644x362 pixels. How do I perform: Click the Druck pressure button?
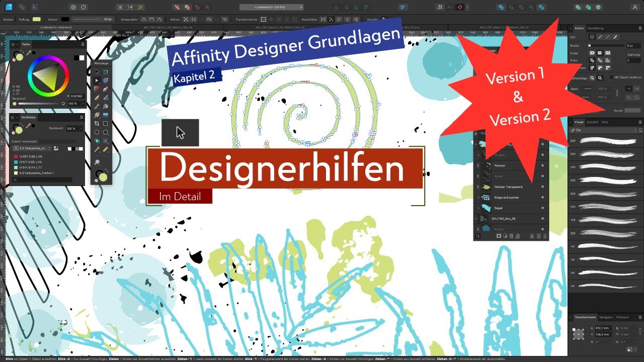coord(632,111)
